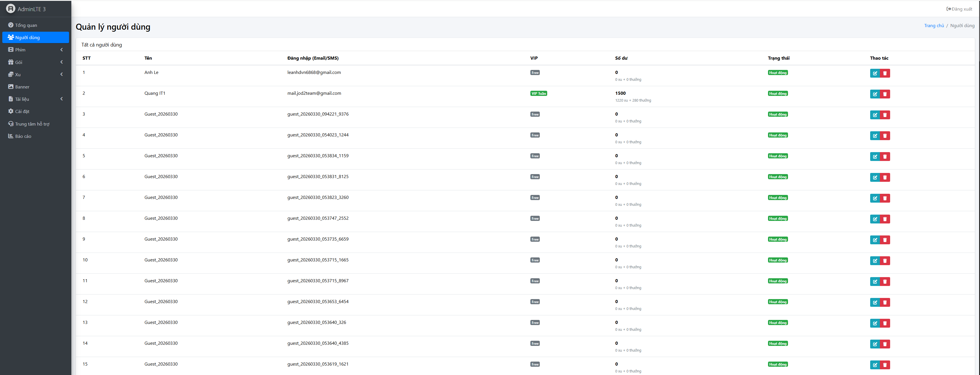Viewport: 980px width, 375px height.
Task: Open Cài đặt settings menu
Action: pos(22,112)
